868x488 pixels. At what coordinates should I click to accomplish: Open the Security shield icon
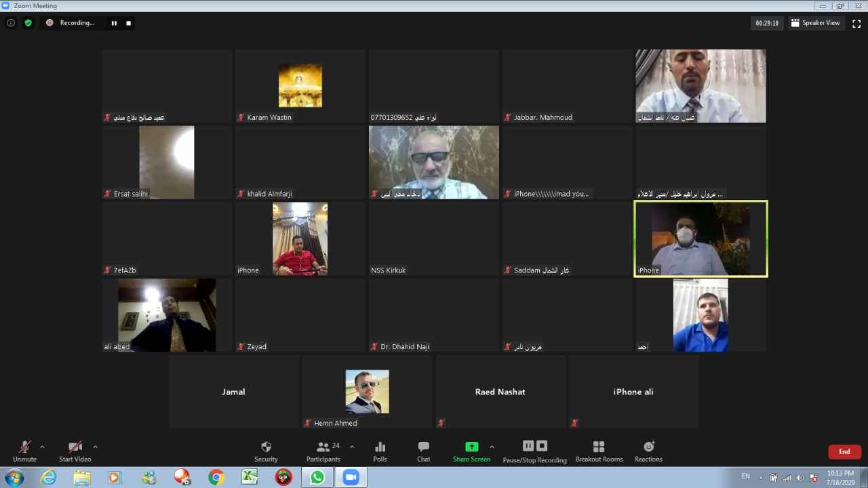click(x=266, y=447)
